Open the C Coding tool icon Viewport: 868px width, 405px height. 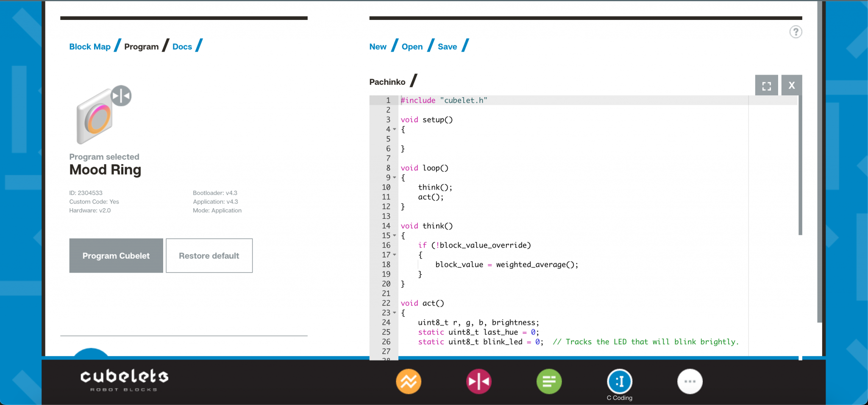pyautogui.click(x=619, y=382)
